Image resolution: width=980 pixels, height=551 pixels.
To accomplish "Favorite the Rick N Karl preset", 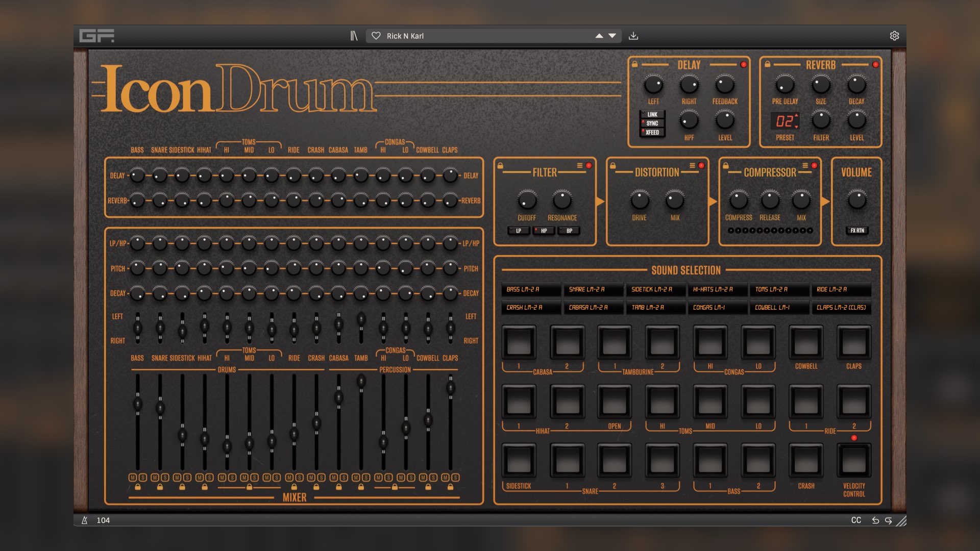I will point(376,36).
